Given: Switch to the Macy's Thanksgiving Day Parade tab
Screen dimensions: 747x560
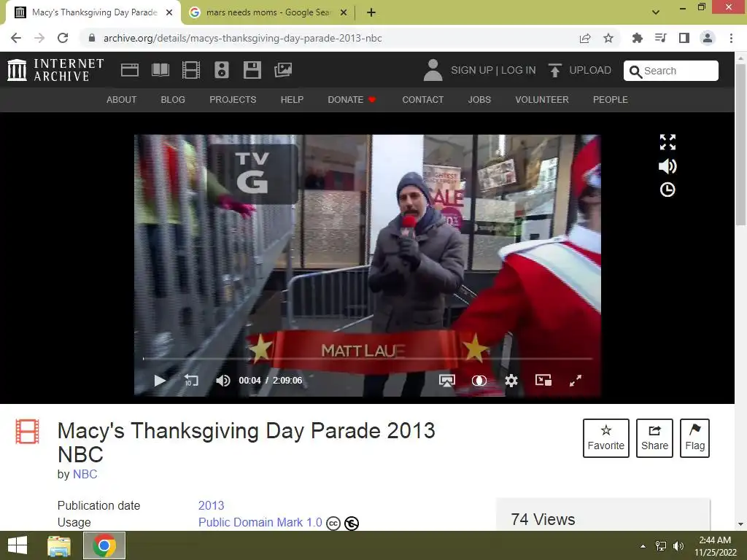Looking at the screenshot, I should click(x=94, y=12).
